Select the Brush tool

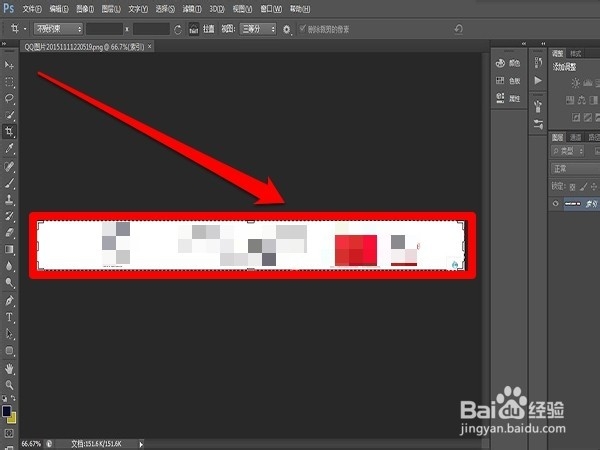(x=9, y=183)
